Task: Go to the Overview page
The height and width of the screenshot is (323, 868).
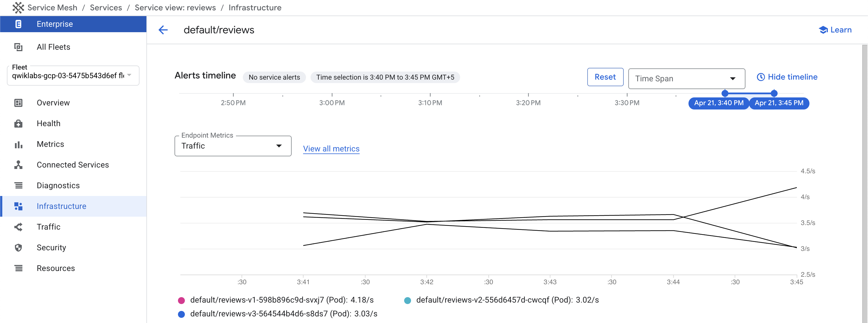Action: 73,103
